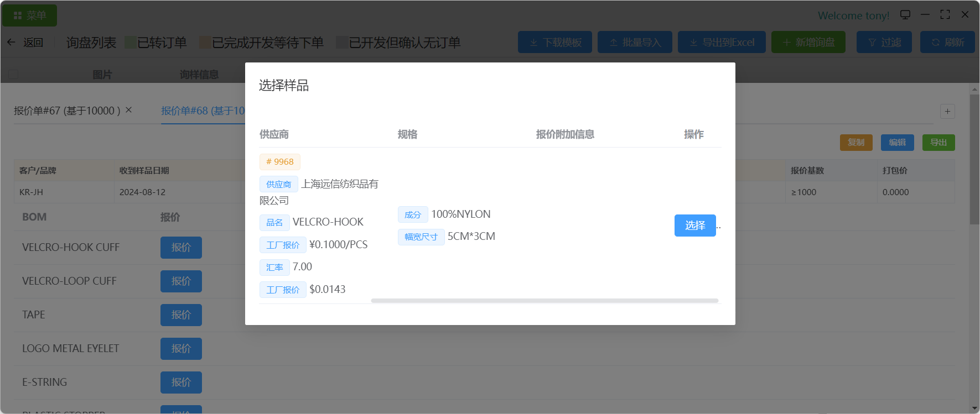Open the 过滤 filter button
980x414 pixels.
[884, 43]
